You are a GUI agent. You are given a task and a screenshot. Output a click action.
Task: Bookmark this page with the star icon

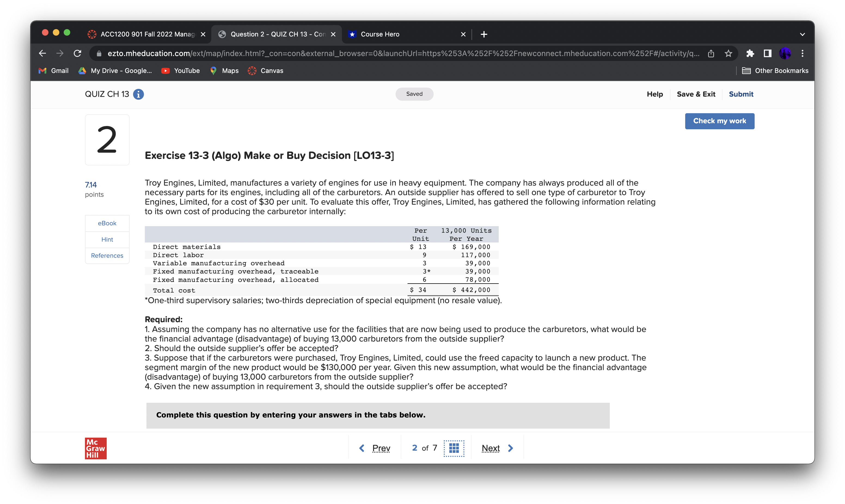(x=728, y=53)
